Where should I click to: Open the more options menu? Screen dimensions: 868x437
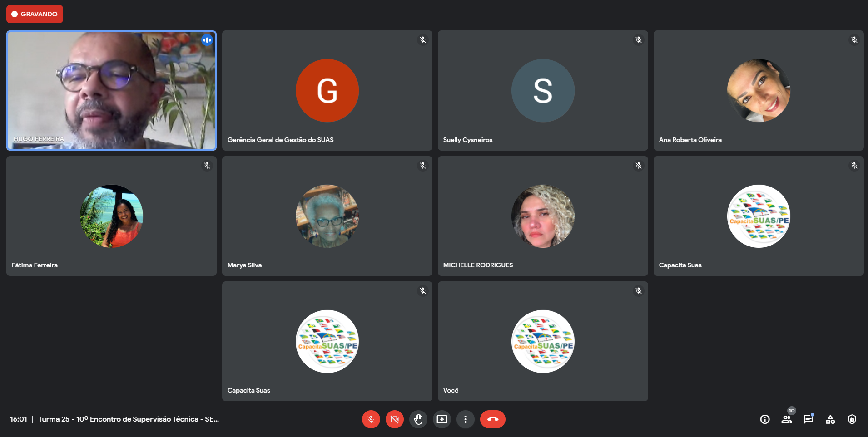click(465, 419)
